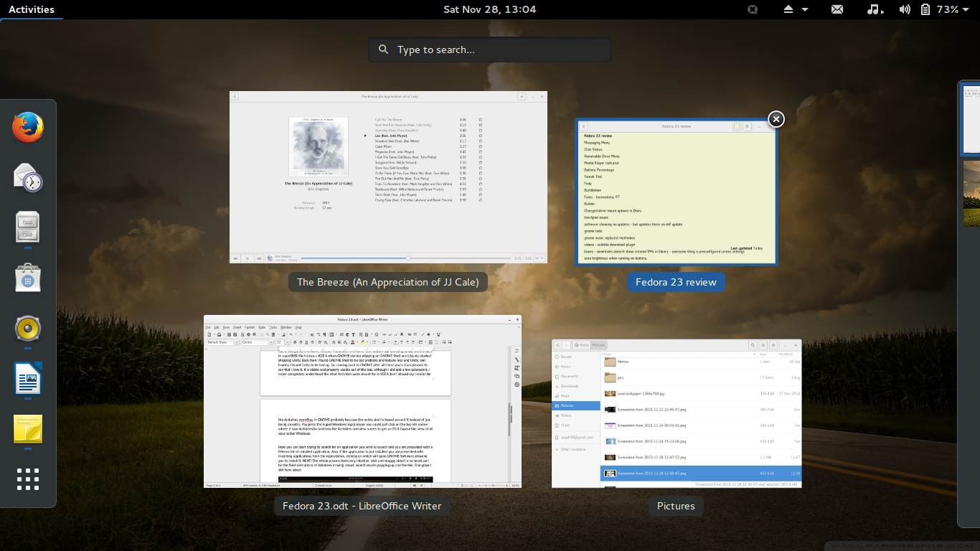Click 'Bumblebee' line in the note
This screenshot has width=980, height=551.
pos(593,190)
